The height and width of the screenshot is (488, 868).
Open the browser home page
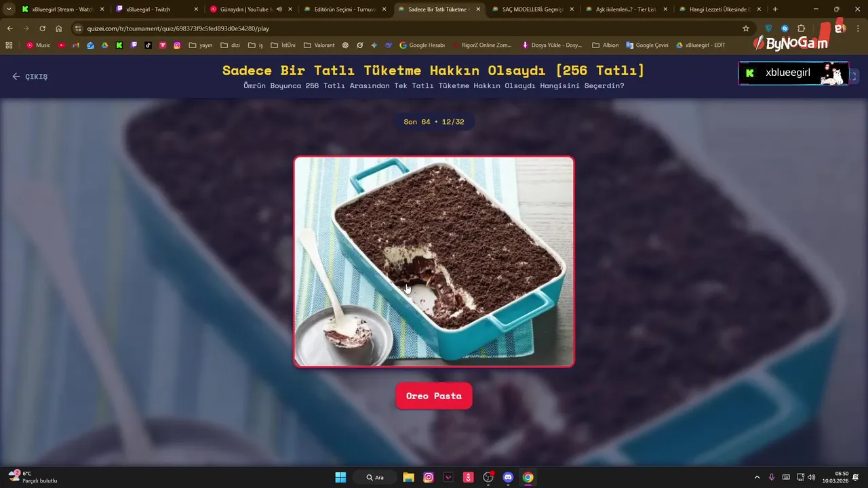(59, 28)
